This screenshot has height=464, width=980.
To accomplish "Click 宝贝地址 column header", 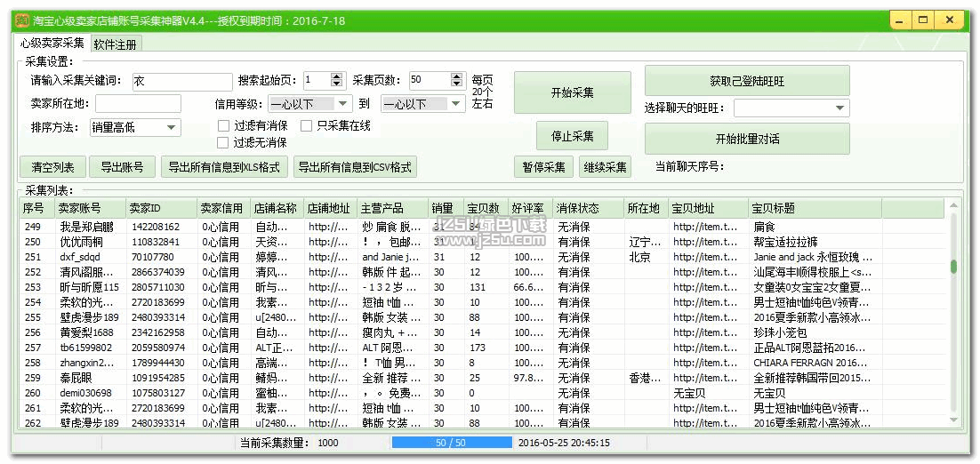I will click(708, 209).
